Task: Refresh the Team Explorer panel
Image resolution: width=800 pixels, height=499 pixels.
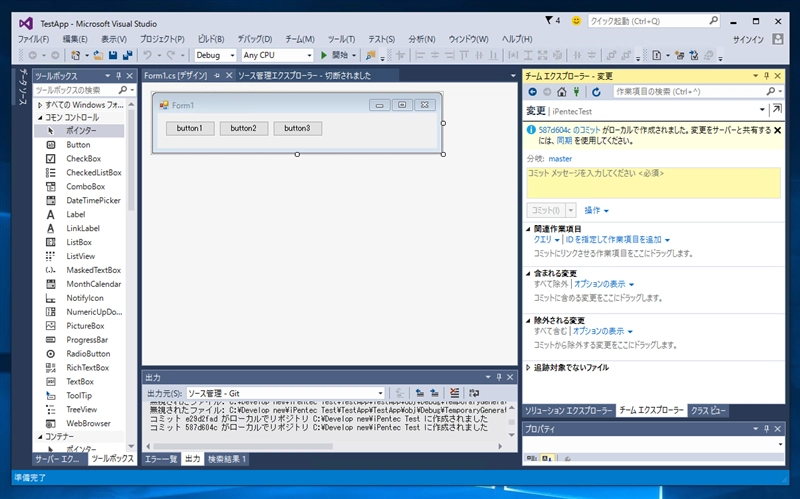Action: point(596,92)
